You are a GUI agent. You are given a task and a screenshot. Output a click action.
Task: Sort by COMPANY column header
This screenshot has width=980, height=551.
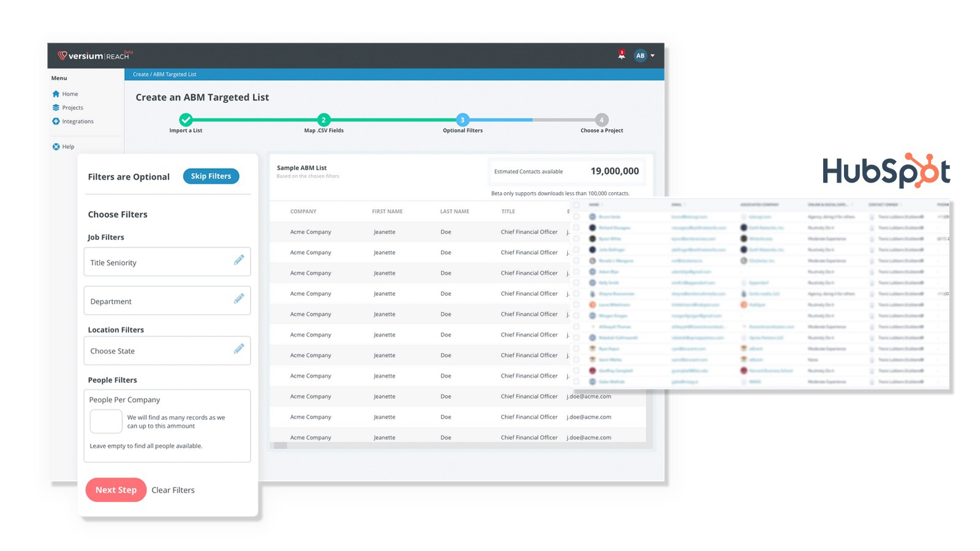[303, 212]
